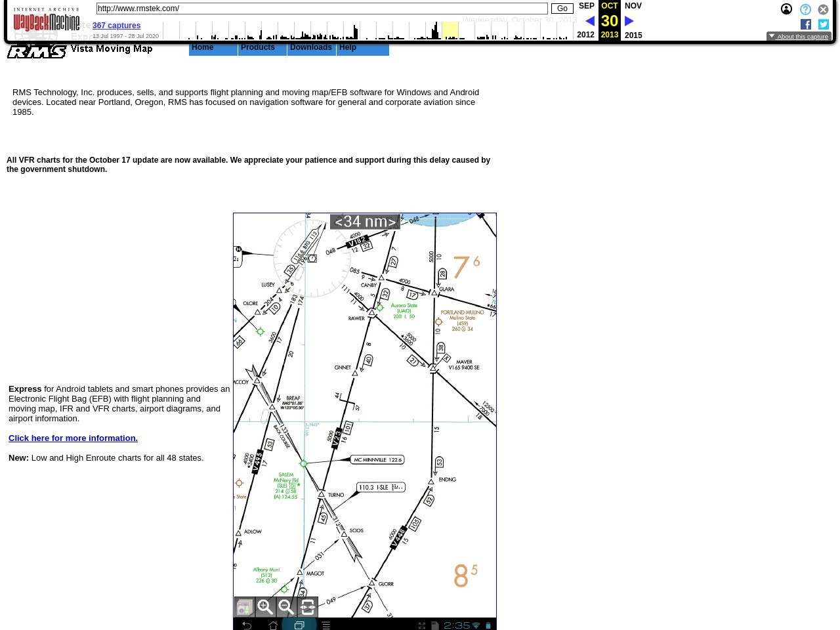Screen dimensions: 840x630
Task: Click the zoom out magnifier on the chart
Action: 286,607
